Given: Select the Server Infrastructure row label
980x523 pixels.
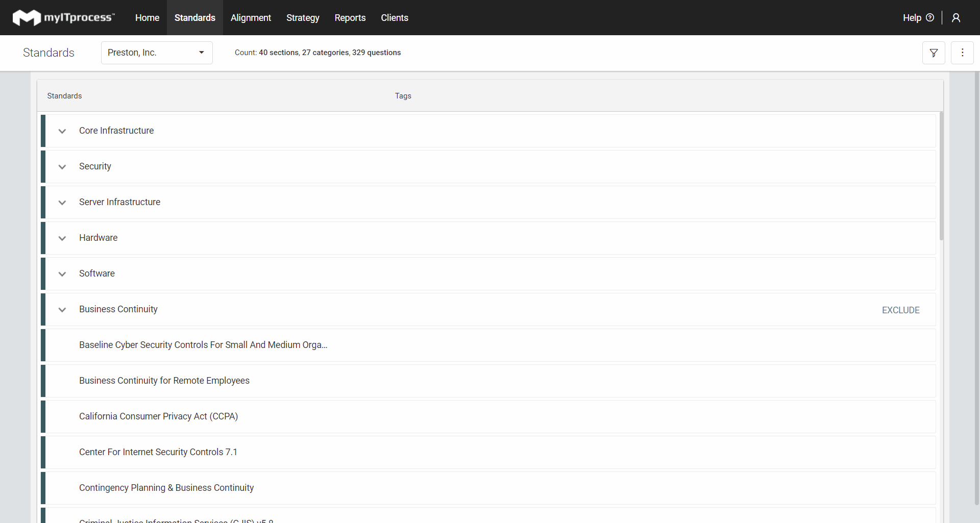Looking at the screenshot, I should 119,202.
